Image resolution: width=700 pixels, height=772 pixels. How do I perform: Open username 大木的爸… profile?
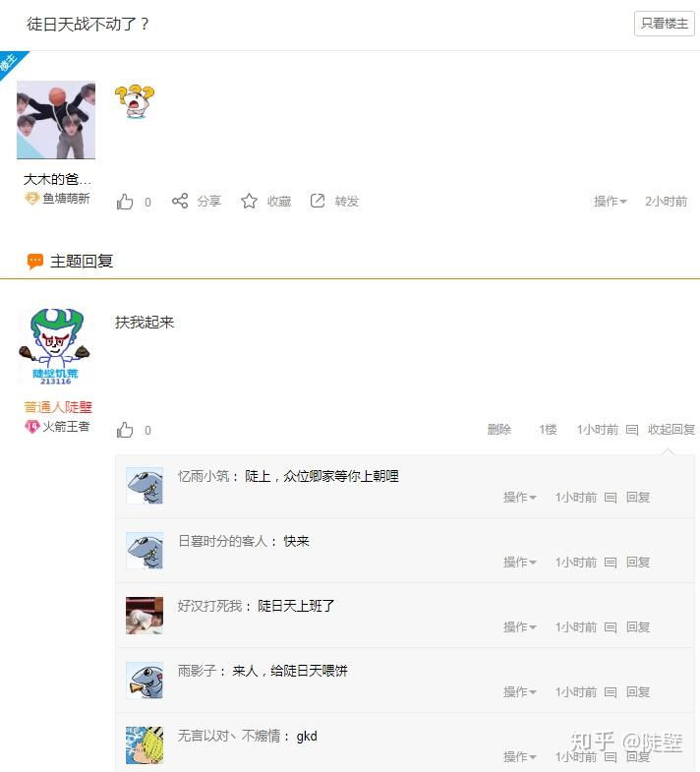[57, 179]
